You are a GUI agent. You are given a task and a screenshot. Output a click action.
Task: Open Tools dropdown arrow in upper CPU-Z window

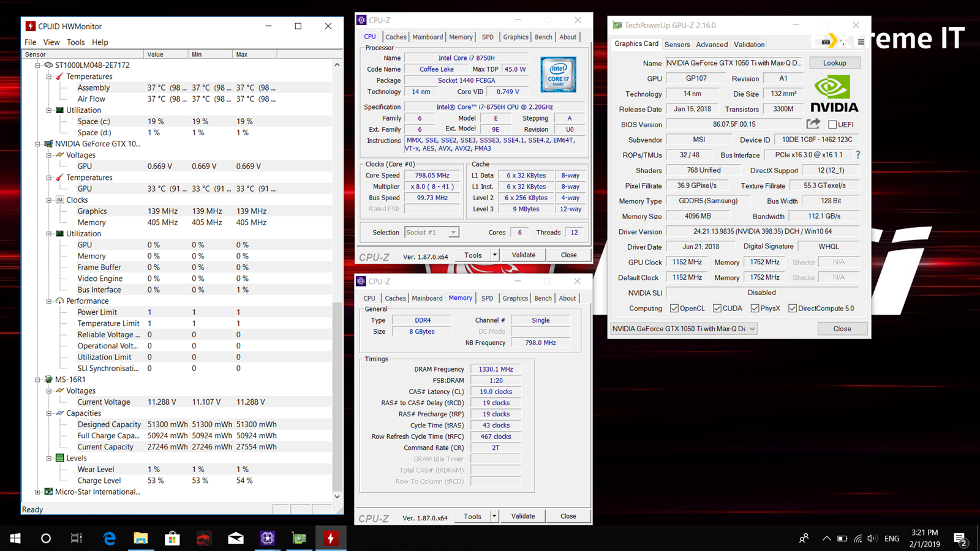(495, 255)
